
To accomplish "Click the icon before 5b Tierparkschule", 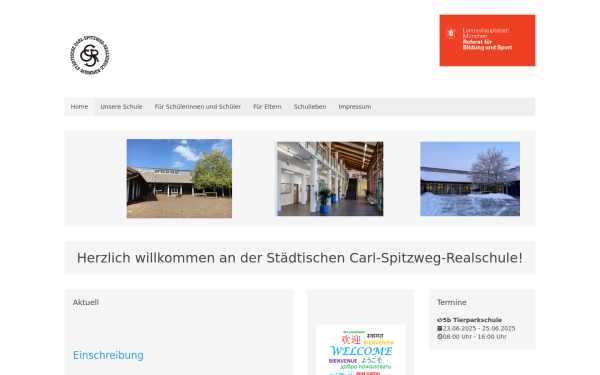I will 440,320.
